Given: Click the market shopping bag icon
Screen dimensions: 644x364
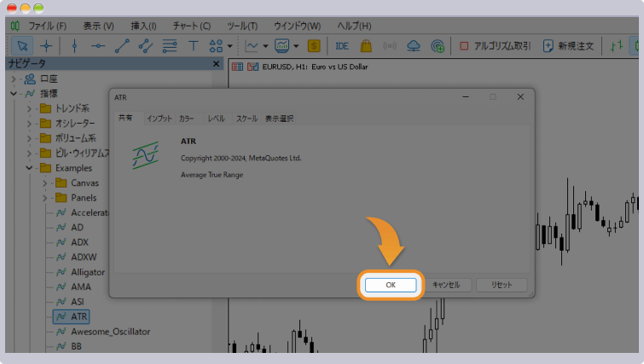Looking at the screenshot, I should tap(366, 46).
